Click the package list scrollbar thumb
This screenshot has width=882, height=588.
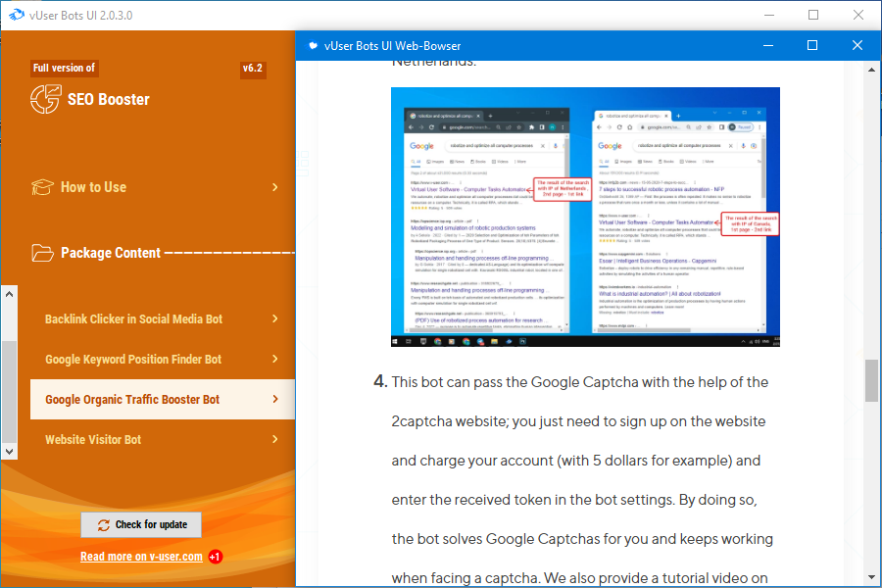point(9,392)
